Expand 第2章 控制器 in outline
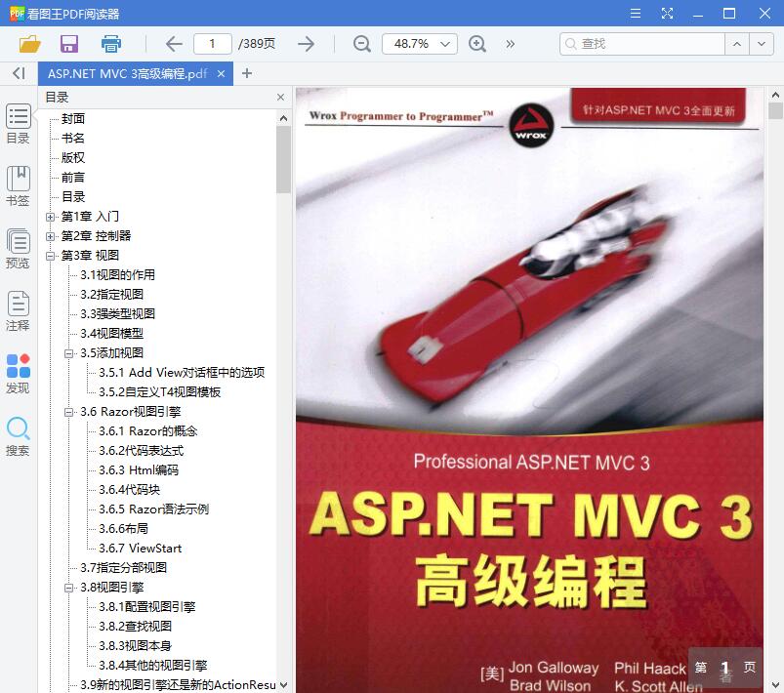The height and width of the screenshot is (693, 784). (x=50, y=236)
